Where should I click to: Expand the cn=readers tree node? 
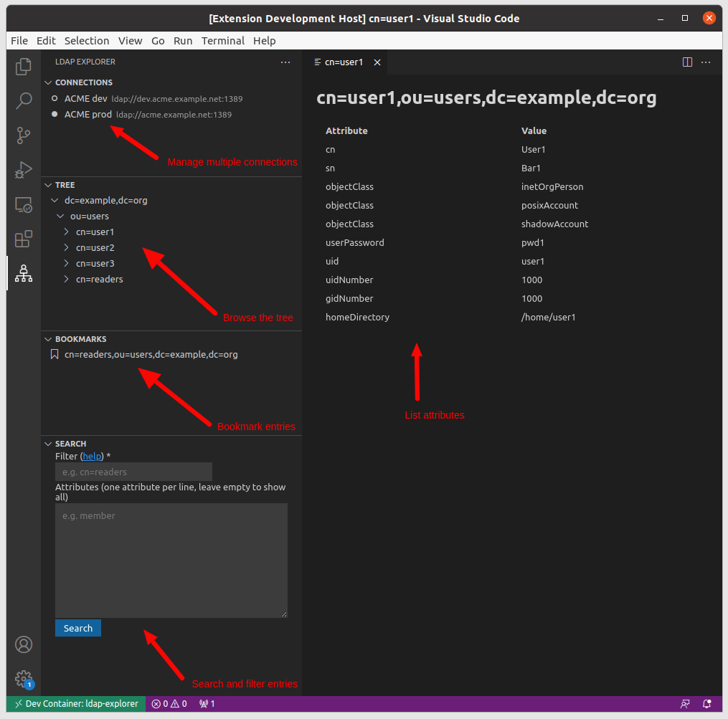66,280
